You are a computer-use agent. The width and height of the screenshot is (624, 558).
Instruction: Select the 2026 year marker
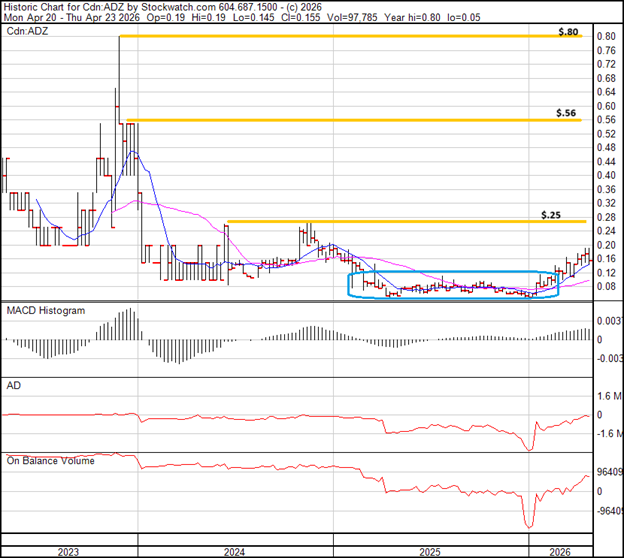pyautogui.click(x=559, y=550)
